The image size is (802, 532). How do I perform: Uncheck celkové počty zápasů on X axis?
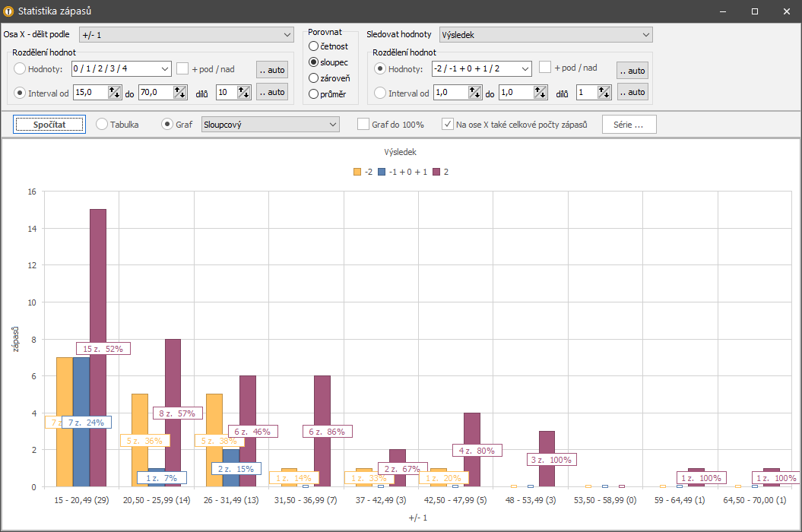click(x=448, y=124)
